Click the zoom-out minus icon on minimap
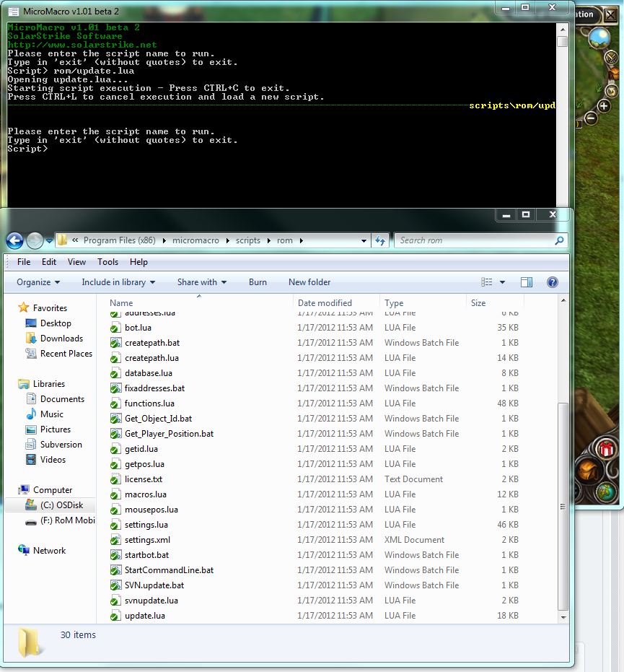 [x=590, y=118]
